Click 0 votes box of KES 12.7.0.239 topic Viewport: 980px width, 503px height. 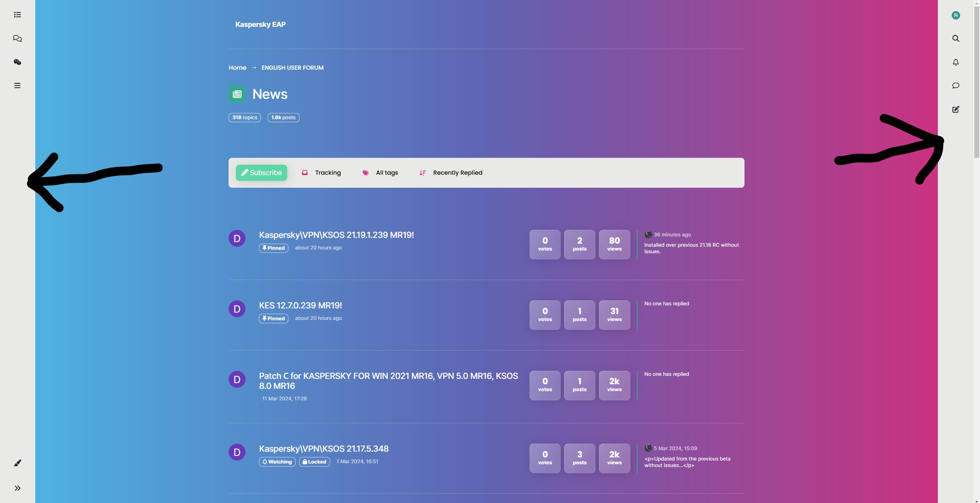545,315
